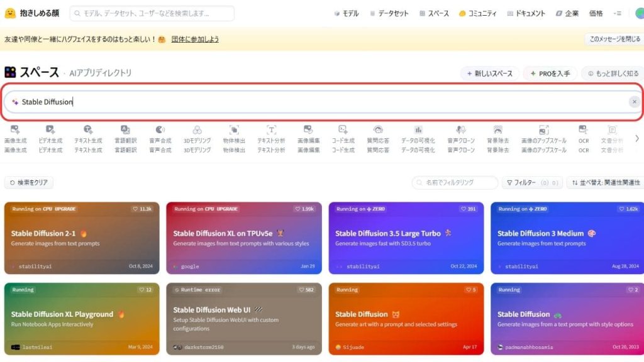Open the Stable Diffusion XL Playground card
The height and width of the screenshot is (362, 644).
click(x=82, y=319)
